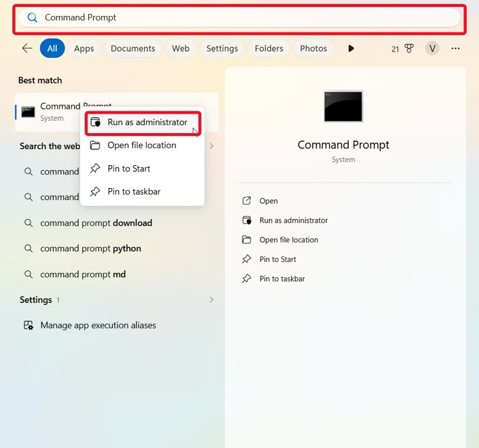479x448 pixels.
Task: Click shield icon beside Run as administrator in right pane
Action: (x=246, y=220)
